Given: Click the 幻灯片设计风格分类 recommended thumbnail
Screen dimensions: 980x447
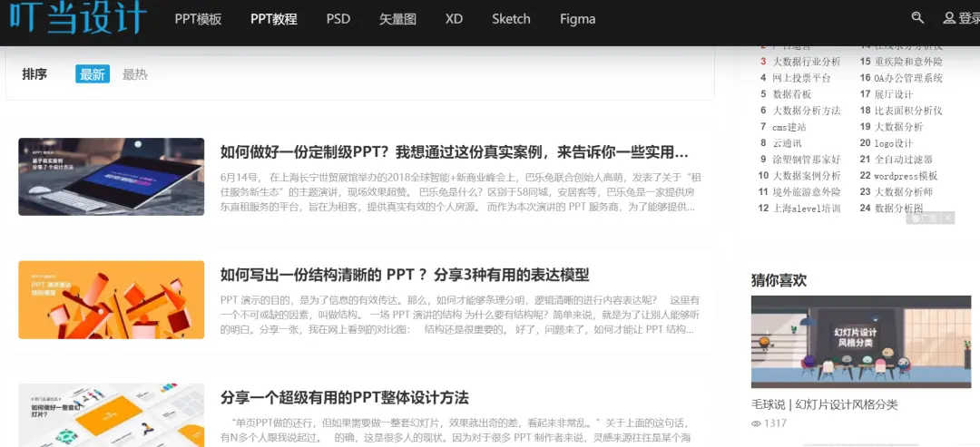Looking at the screenshot, I should tap(861, 342).
